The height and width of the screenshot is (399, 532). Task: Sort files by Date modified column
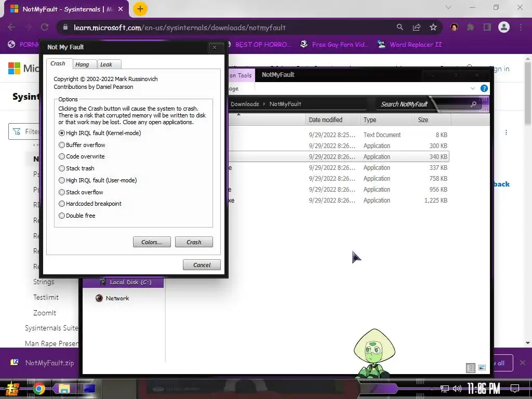(x=332, y=120)
